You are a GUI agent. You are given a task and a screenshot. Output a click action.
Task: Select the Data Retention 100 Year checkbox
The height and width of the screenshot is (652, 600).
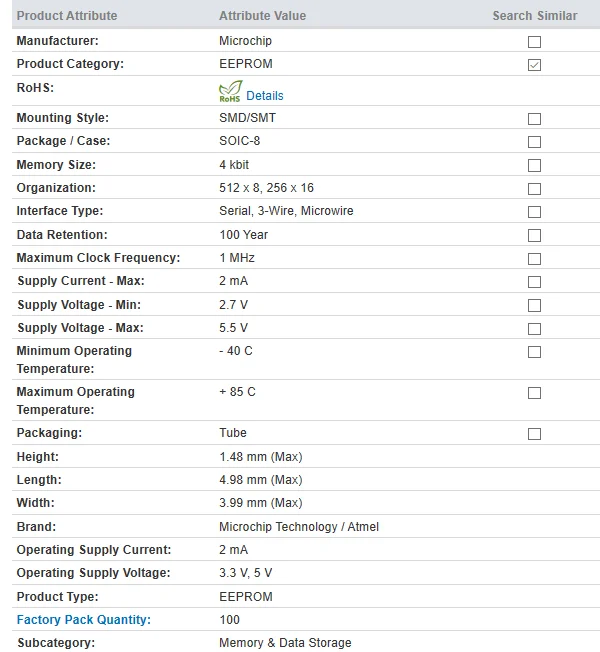534,235
